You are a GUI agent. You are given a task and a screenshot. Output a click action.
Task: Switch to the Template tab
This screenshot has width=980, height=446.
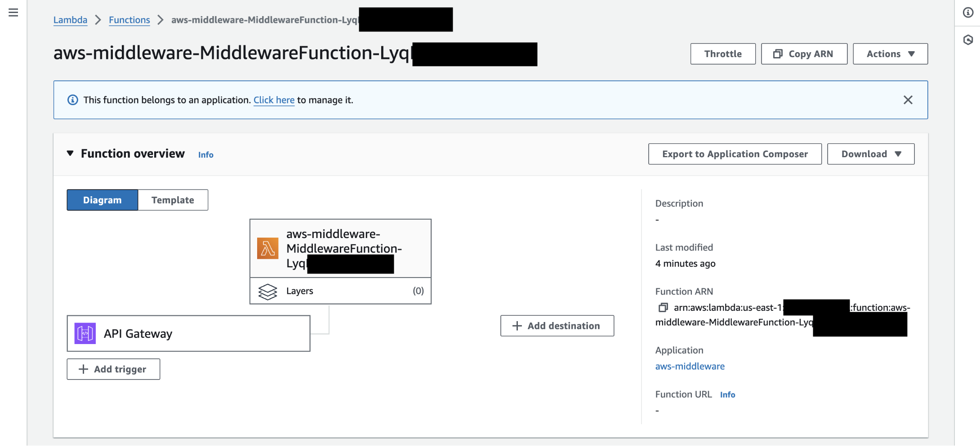(173, 200)
